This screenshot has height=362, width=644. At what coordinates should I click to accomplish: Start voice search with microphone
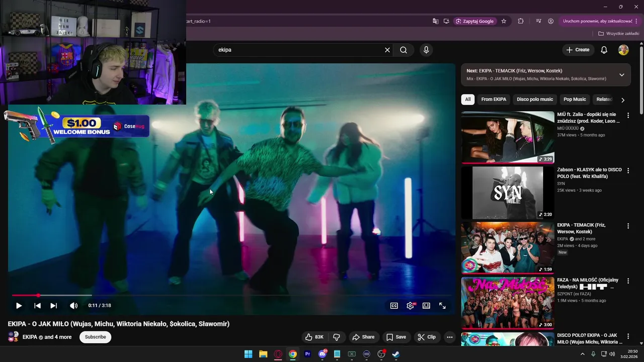[x=426, y=50]
